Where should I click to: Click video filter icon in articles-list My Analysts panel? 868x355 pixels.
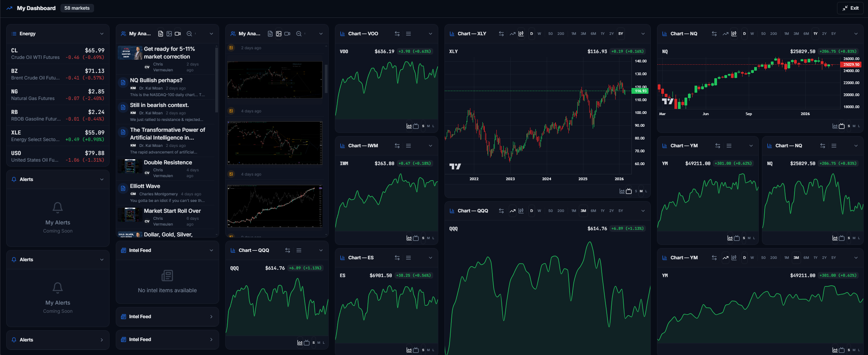coord(178,34)
